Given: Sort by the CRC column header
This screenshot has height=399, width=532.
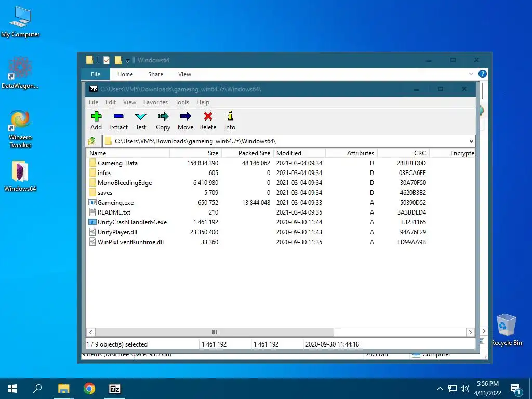Looking at the screenshot, I should tap(403, 153).
